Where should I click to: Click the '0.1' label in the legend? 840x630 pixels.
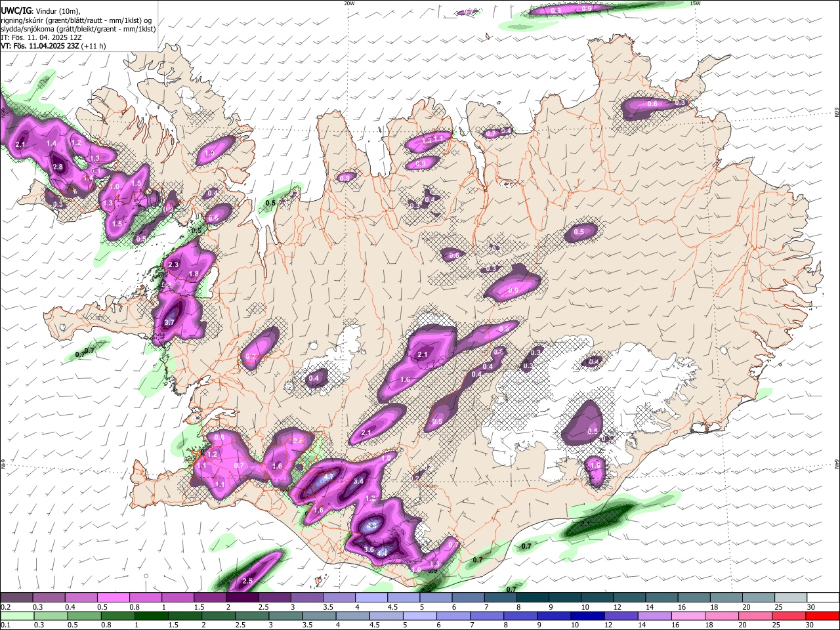(x=5, y=625)
